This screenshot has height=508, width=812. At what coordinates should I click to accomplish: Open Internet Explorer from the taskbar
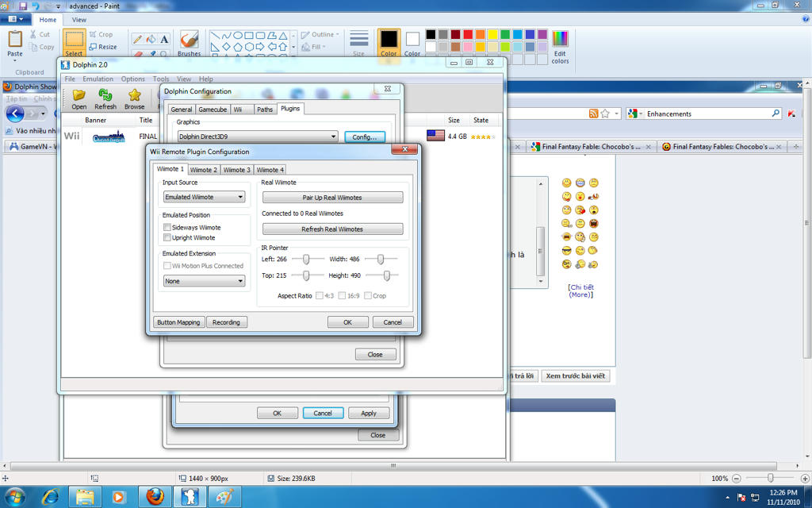[x=50, y=497]
